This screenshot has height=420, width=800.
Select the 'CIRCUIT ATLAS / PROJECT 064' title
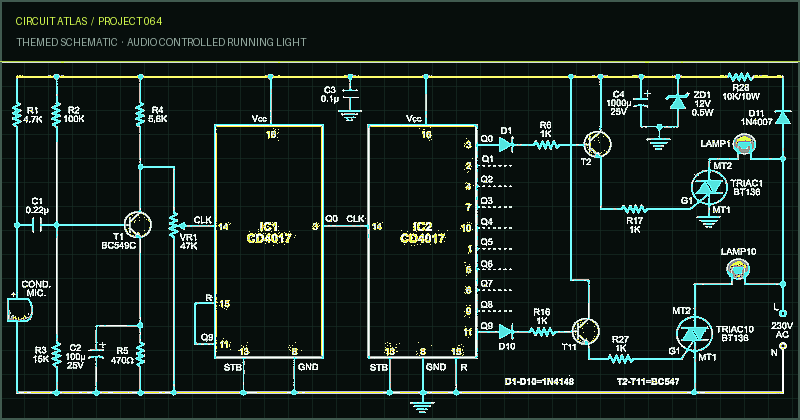tap(89, 21)
